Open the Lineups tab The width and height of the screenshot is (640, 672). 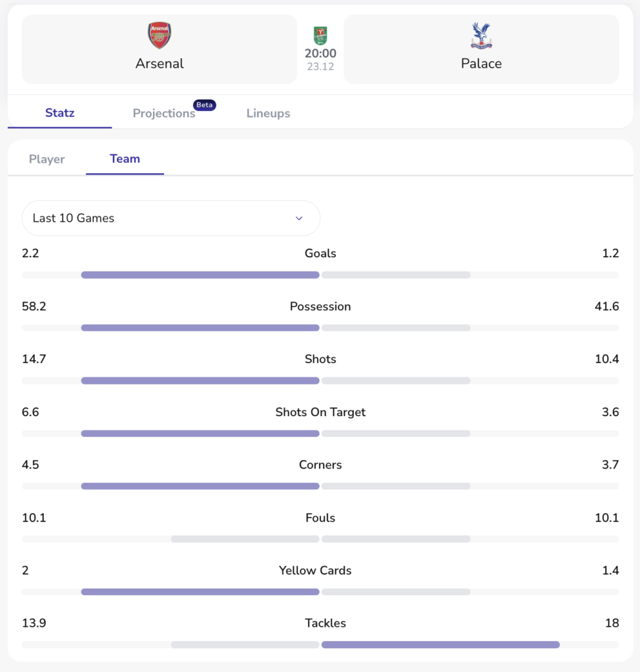pyautogui.click(x=268, y=113)
